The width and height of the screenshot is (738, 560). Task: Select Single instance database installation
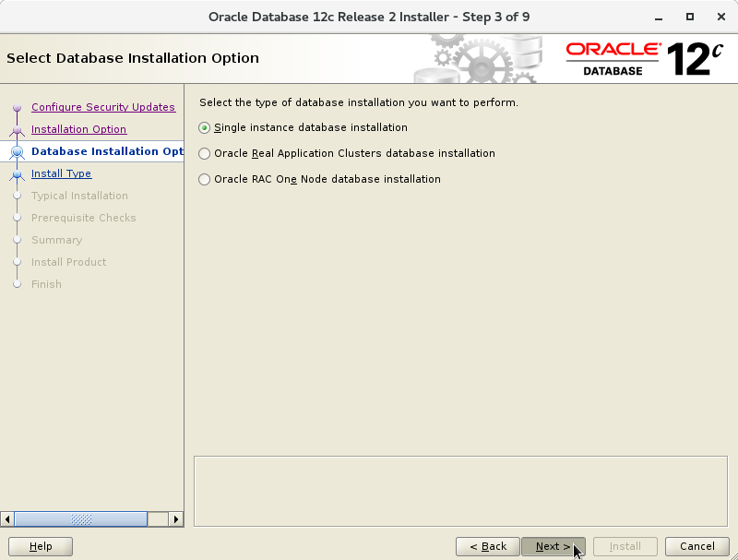click(205, 127)
